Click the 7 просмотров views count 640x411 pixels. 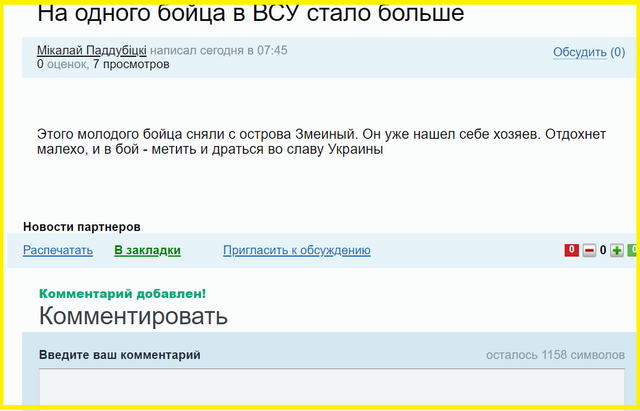point(131,64)
